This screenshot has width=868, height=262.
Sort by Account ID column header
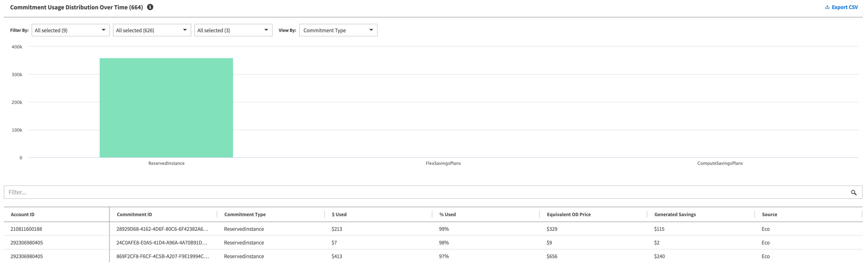coord(22,215)
